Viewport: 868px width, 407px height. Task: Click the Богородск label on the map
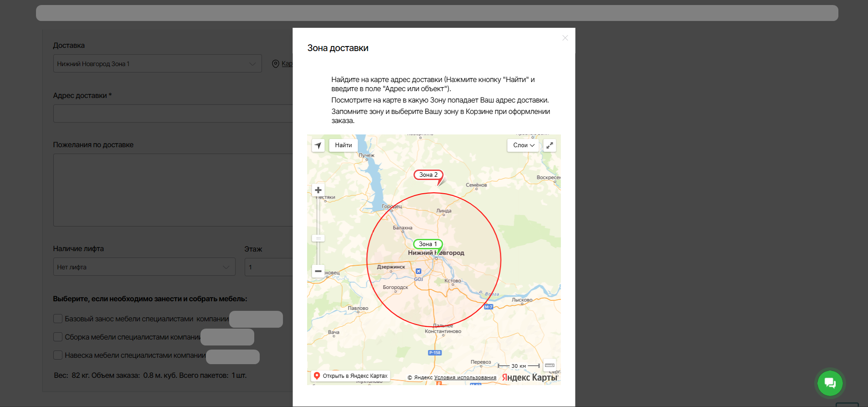[x=395, y=288]
